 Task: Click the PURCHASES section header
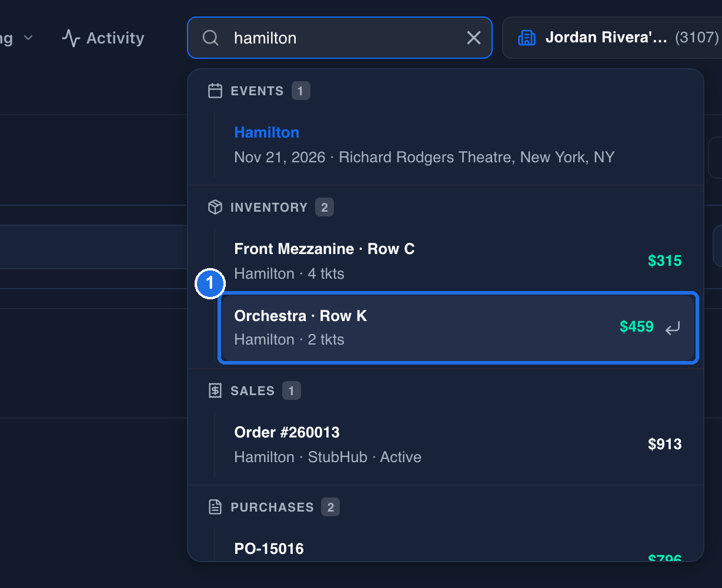[272, 507]
